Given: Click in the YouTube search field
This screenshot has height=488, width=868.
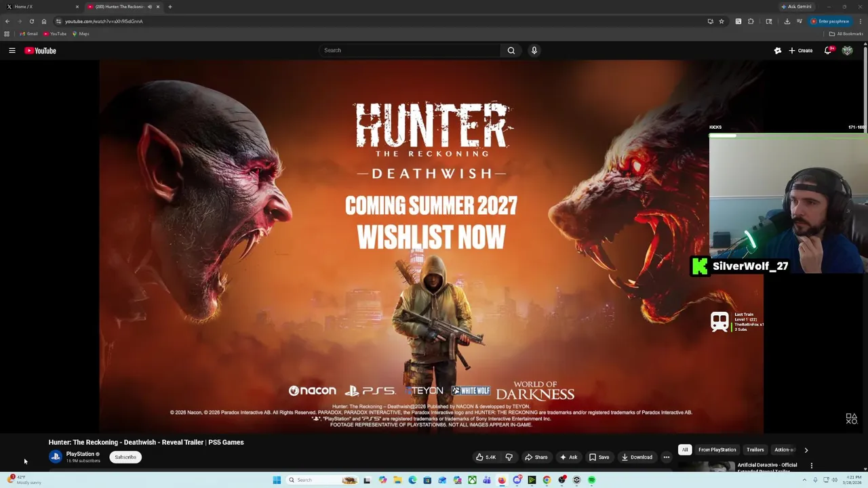Looking at the screenshot, I should [x=410, y=50].
